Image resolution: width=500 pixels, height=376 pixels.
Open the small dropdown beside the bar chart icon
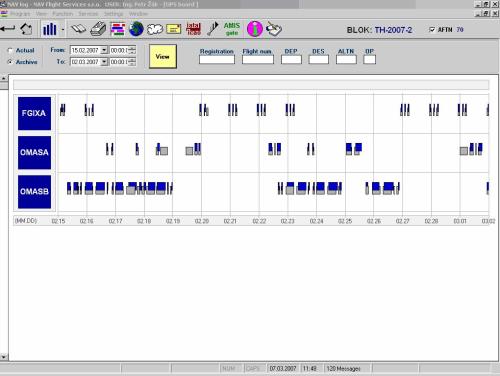coord(63,29)
